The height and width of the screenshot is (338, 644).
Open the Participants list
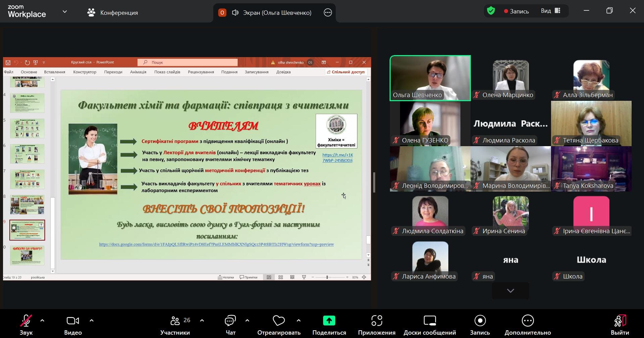(175, 325)
